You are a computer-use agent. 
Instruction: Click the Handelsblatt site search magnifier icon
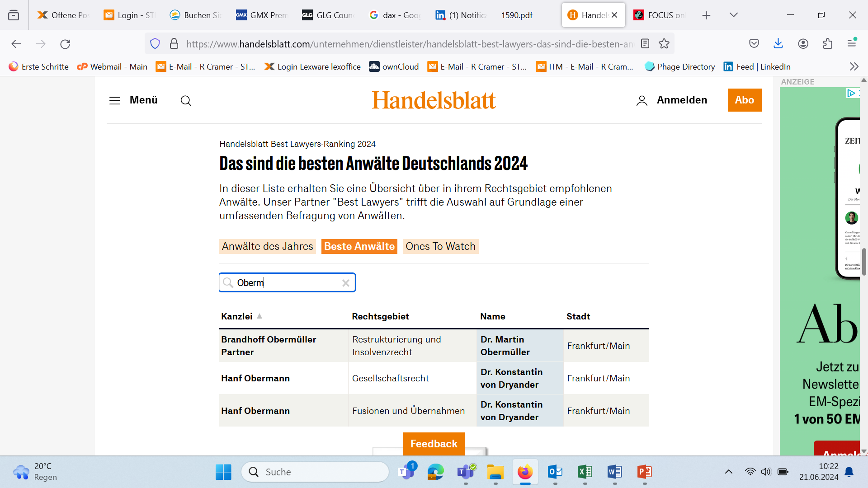pyautogui.click(x=186, y=100)
